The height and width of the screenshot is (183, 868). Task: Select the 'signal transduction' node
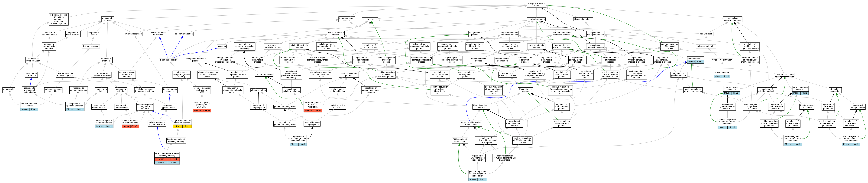(169, 60)
